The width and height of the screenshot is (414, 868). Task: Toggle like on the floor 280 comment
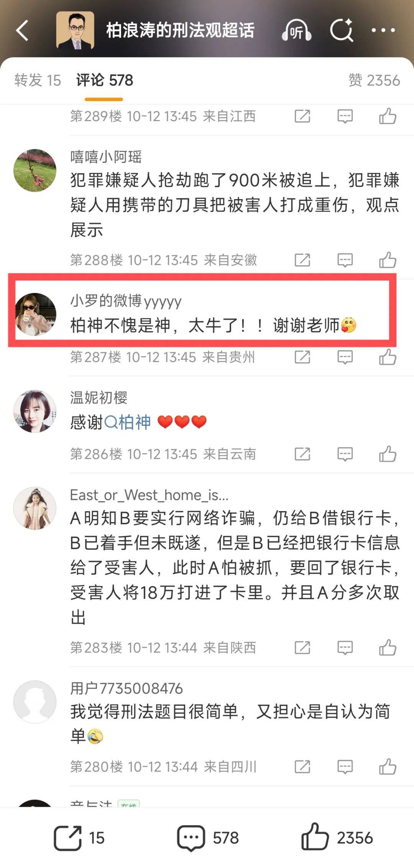click(388, 767)
